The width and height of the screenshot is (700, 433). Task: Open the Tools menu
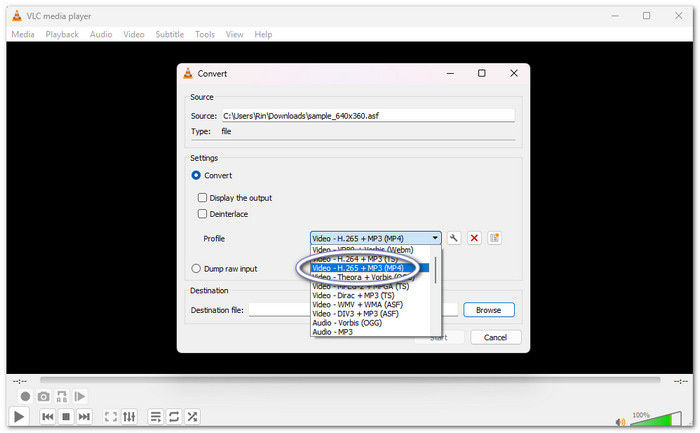click(x=205, y=34)
